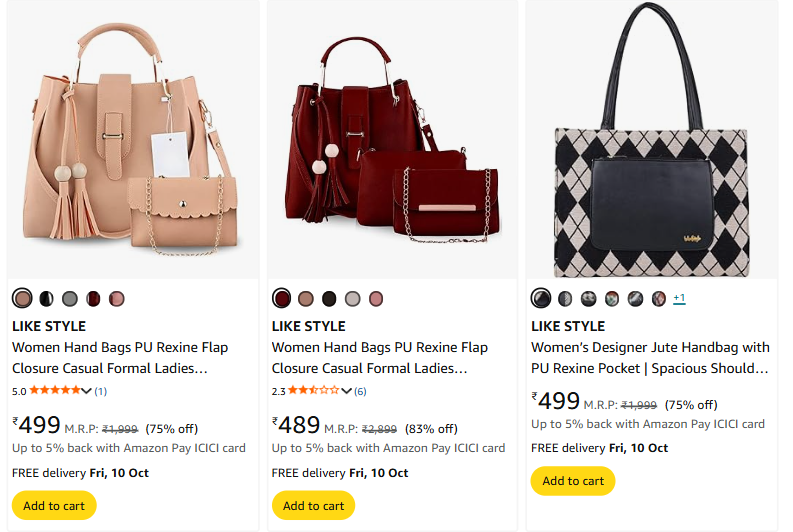Pick the pink swatch under the first handbag

117,299
